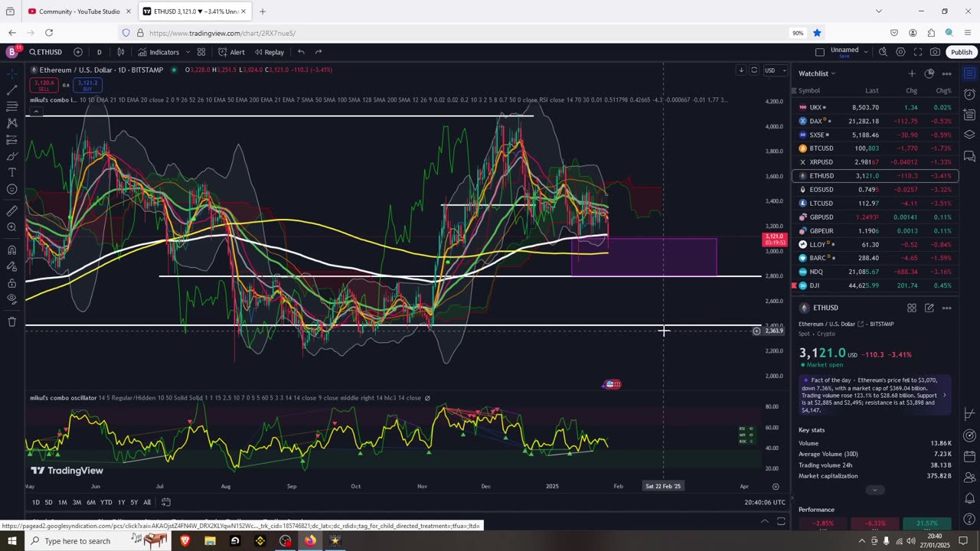Screen dimensions: 980x551
Task: Open the USD currency dropdown
Action: [775, 70]
